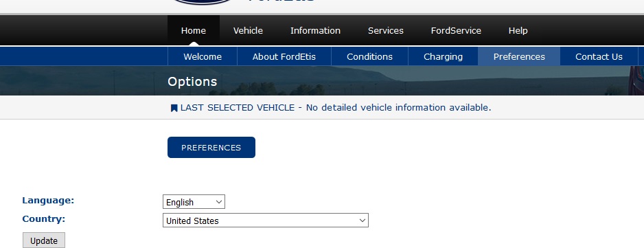Open the Vehicle menu
This screenshot has height=248, width=644.
click(x=248, y=31)
